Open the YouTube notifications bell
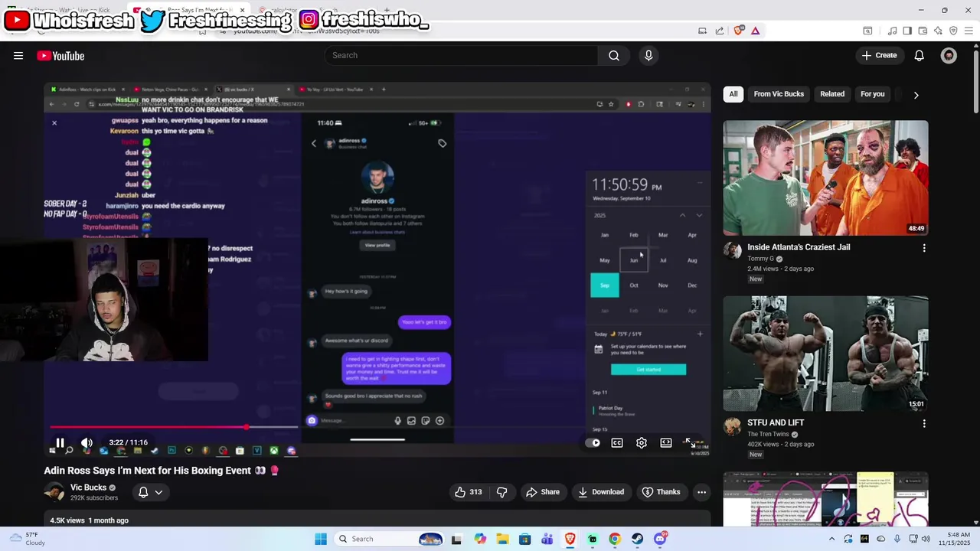Viewport: 980px width, 551px height. click(x=920, y=55)
